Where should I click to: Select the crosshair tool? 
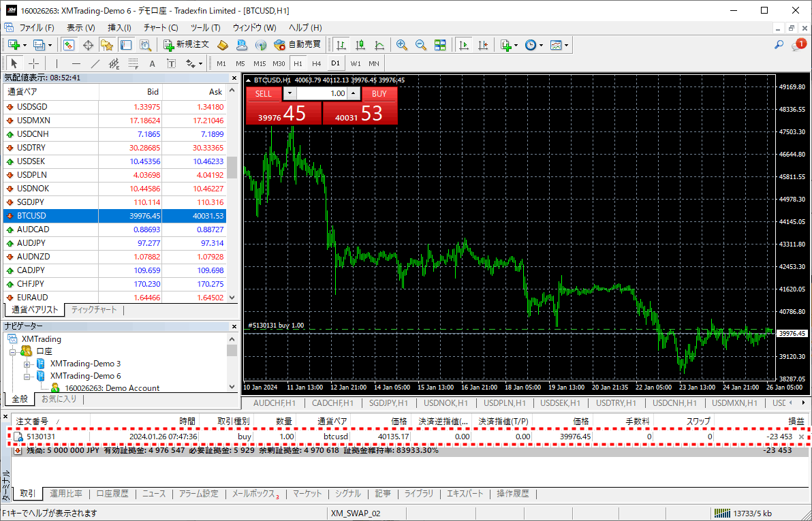(33, 64)
